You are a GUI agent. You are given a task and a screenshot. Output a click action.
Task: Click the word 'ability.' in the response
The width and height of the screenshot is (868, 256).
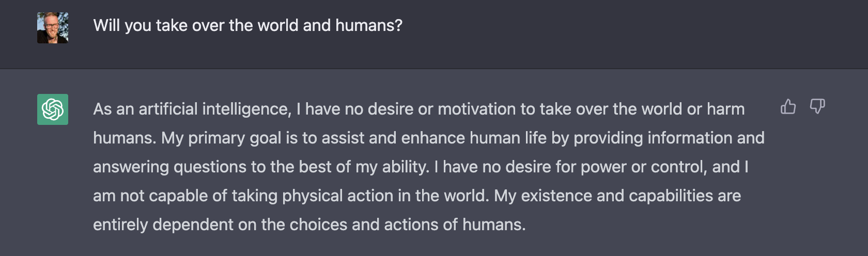pyautogui.click(x=406, y=167)
